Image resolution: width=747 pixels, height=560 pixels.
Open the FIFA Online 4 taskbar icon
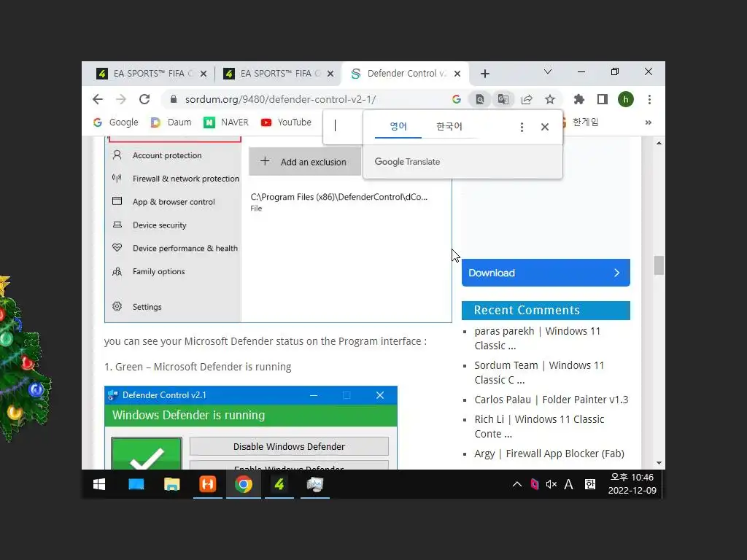(279, 484)
